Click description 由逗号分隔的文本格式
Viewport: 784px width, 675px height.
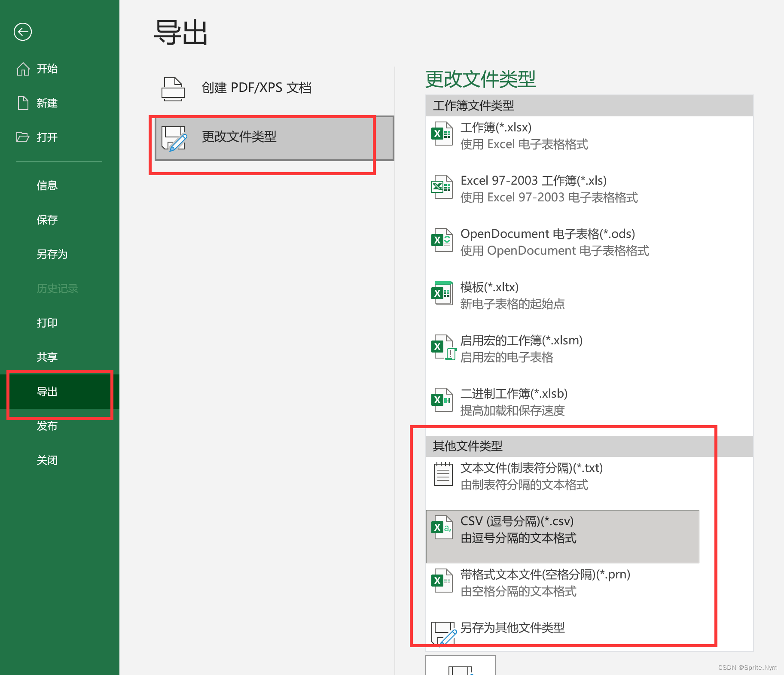519,538
